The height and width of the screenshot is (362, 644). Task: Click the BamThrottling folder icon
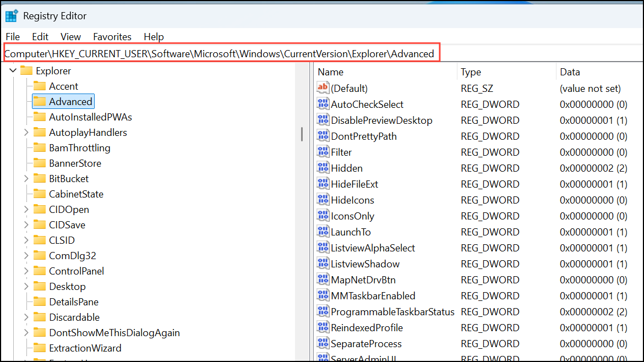coord(40,148)
